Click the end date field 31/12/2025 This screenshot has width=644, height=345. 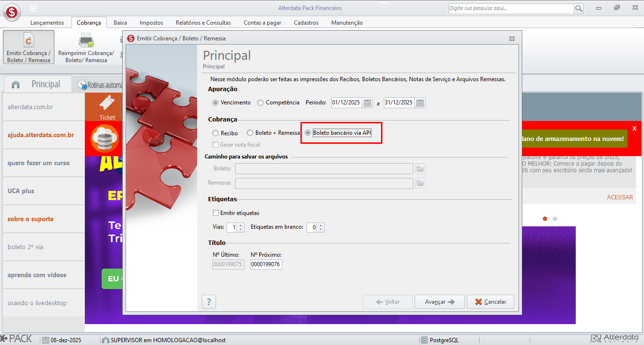399,103
